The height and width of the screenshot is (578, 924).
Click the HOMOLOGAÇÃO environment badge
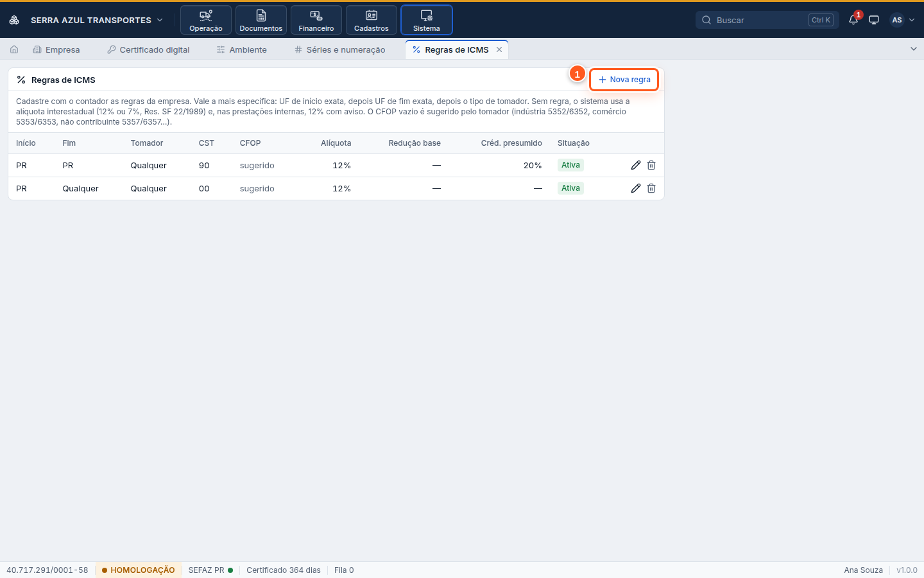pos(138,570)
